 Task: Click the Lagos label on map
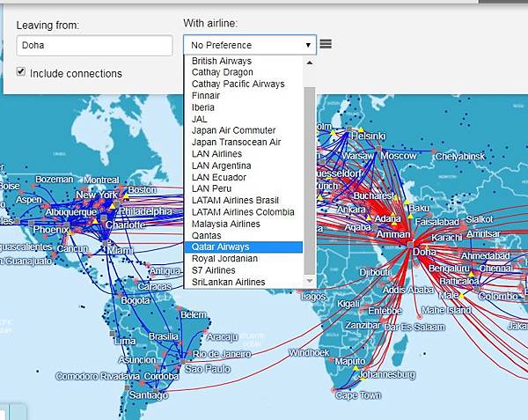pos(312,297)
